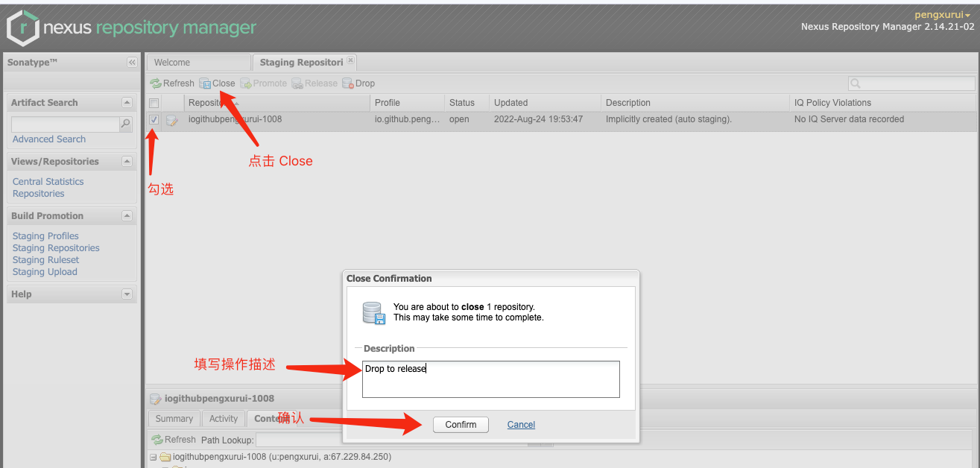
Task: Click the IQ Policy Violations column header
Action: (x=882, y=103)
